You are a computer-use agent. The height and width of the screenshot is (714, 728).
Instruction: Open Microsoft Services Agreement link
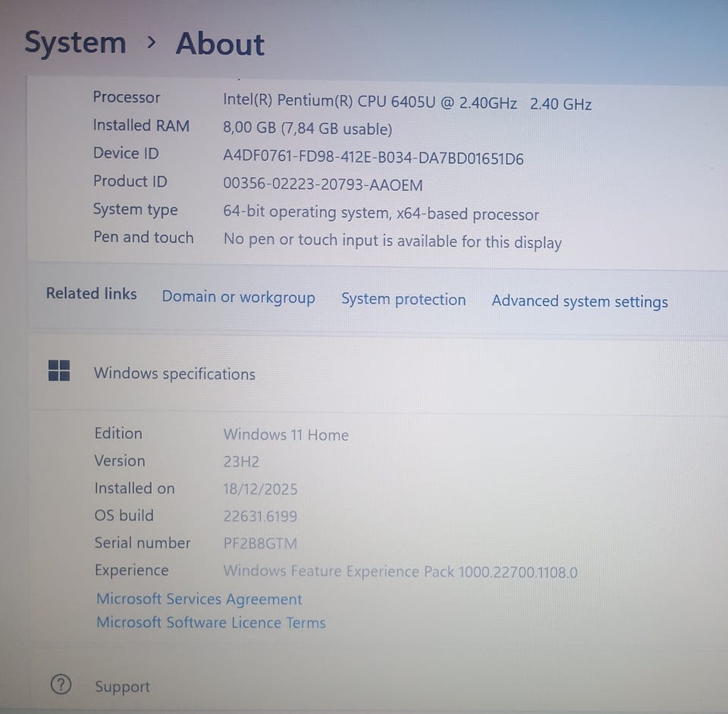click(x=199, y=599)
